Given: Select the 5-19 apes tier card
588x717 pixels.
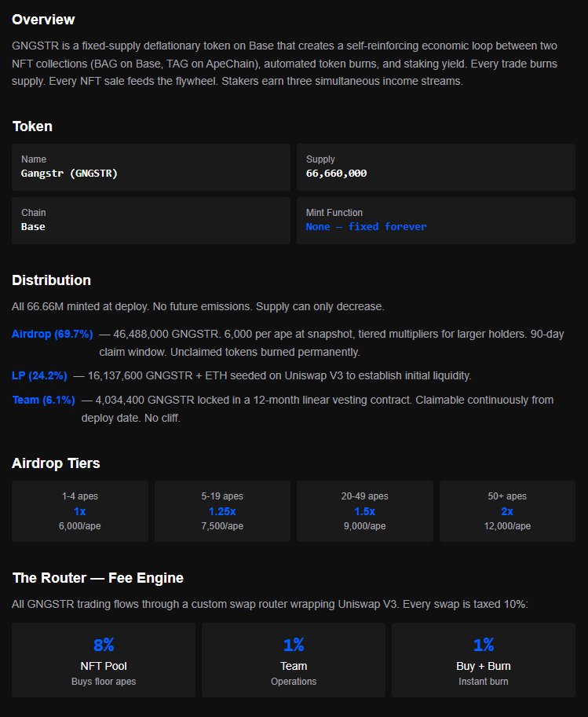Looking at the screenshot, I should pyautogui.click(x=222, y=510).
